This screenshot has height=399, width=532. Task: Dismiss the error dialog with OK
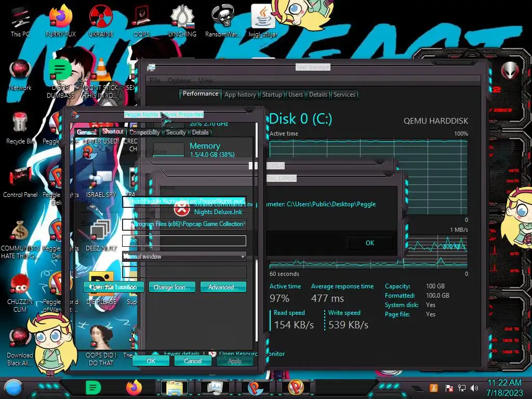click(370, 243)
